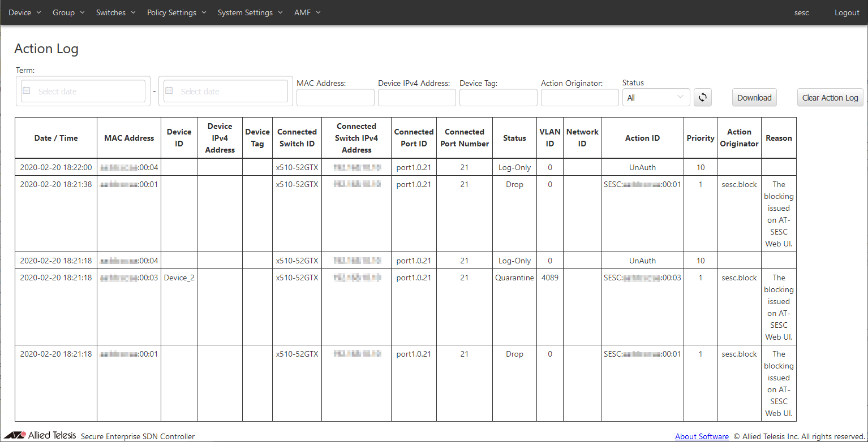Click the Action Originator filter field
This screenshot has width=868, height=442.
[x=579, y=97]
